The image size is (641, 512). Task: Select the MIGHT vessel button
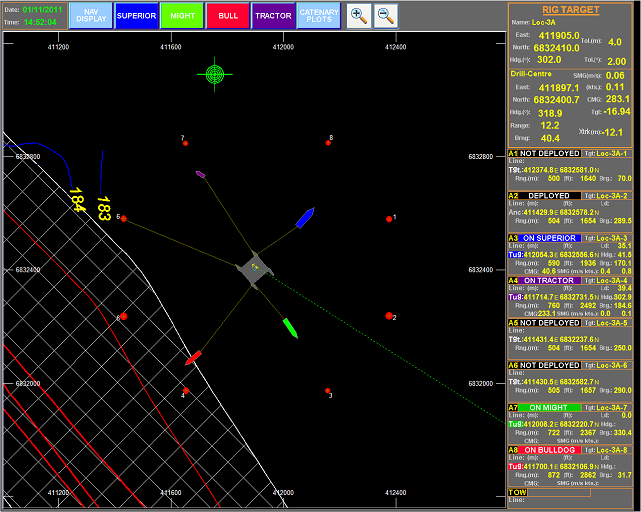[182, 16]
